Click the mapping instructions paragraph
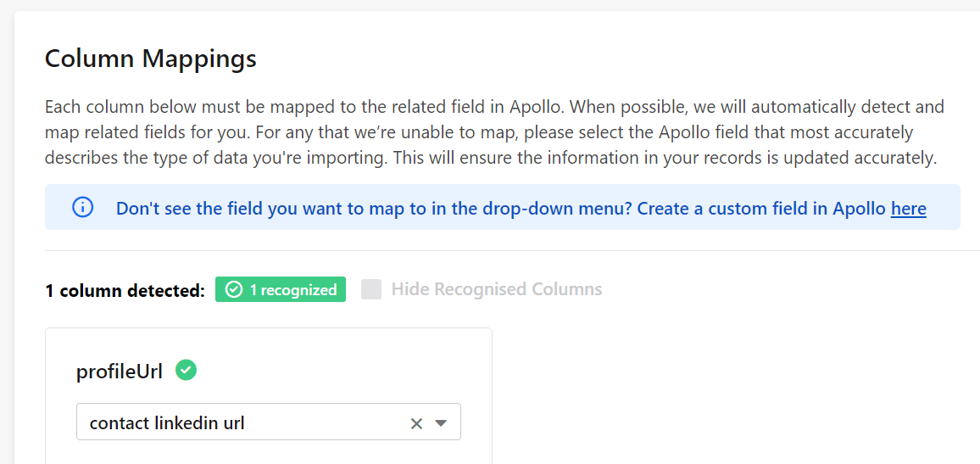This screenshot has height=464, width=980. tap(494, 132)
